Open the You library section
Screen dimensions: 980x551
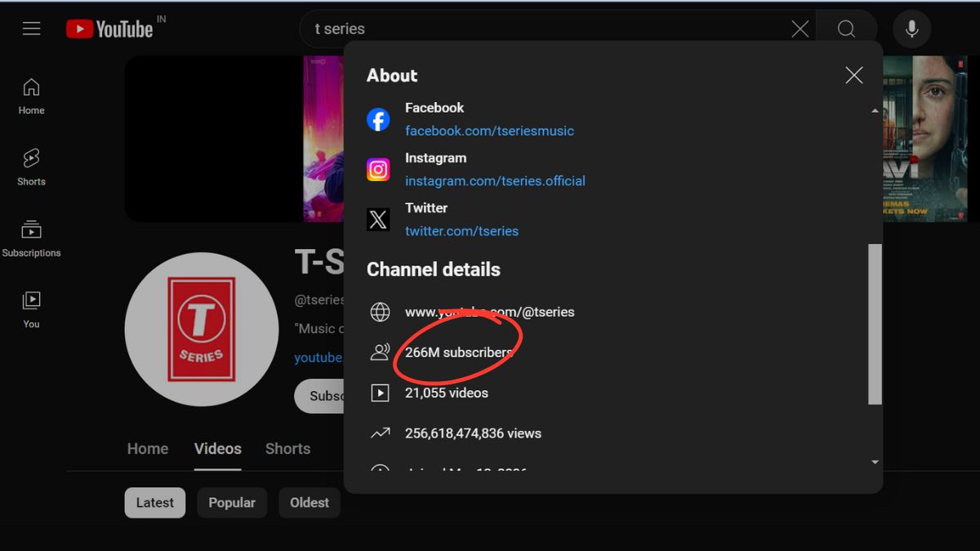tap(31, 309)
